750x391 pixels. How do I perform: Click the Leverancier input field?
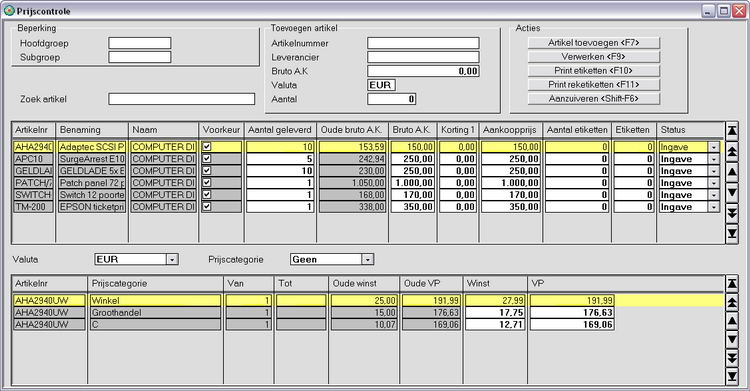tap(423, 57)
